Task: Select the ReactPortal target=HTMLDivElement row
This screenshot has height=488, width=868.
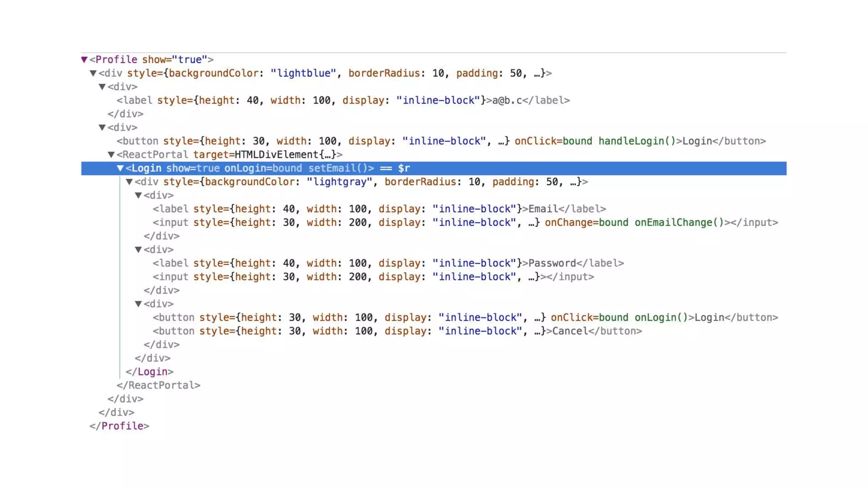Action: (229, 155)
